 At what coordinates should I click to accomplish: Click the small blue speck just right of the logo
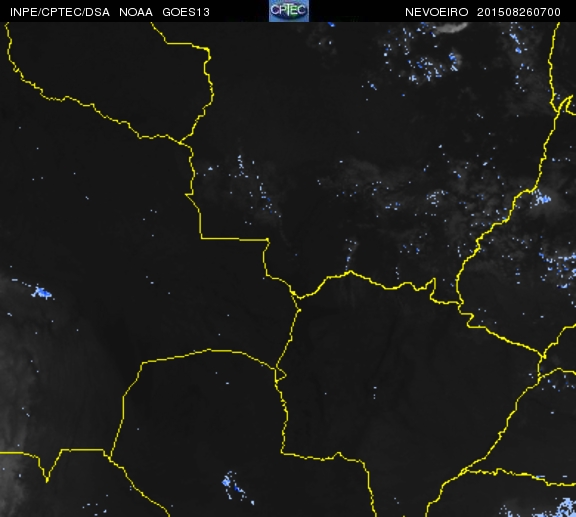[332, 25]
